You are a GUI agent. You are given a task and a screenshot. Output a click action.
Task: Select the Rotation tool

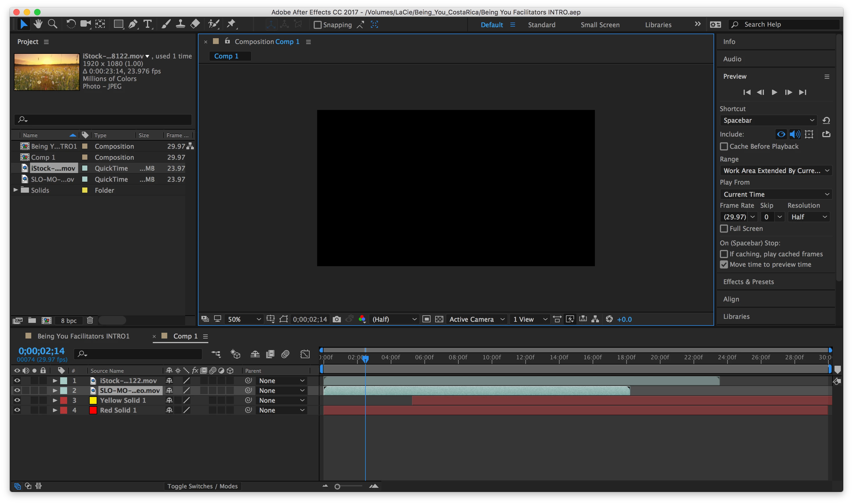(71, 24)
